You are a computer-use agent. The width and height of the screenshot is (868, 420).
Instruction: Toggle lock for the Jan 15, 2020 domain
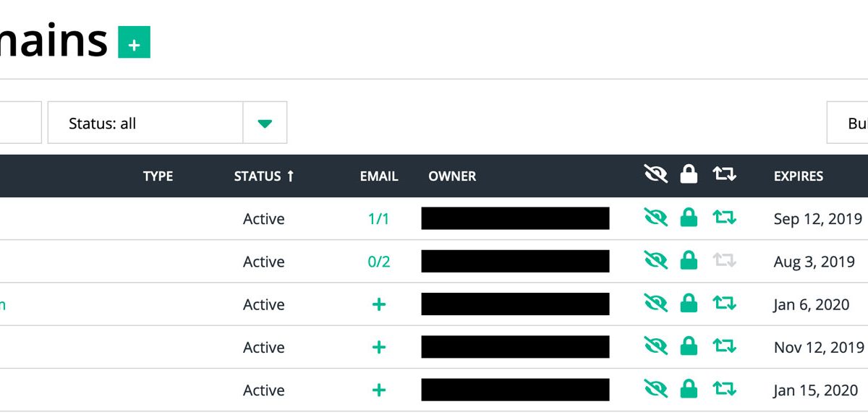(689, 389)
